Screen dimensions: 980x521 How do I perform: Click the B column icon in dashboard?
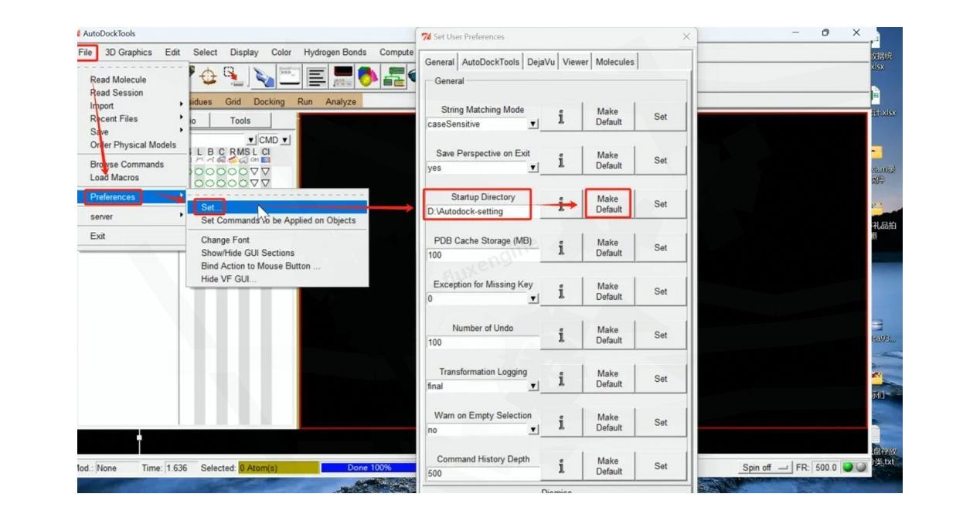[x=210, y=159]
